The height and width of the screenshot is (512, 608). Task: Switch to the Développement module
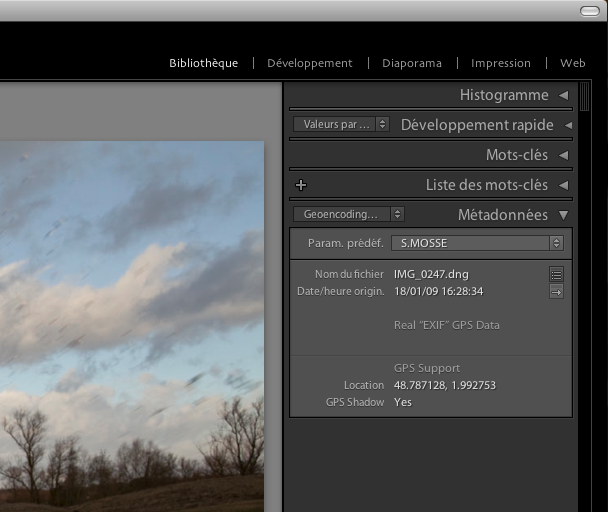click(309, 63)
